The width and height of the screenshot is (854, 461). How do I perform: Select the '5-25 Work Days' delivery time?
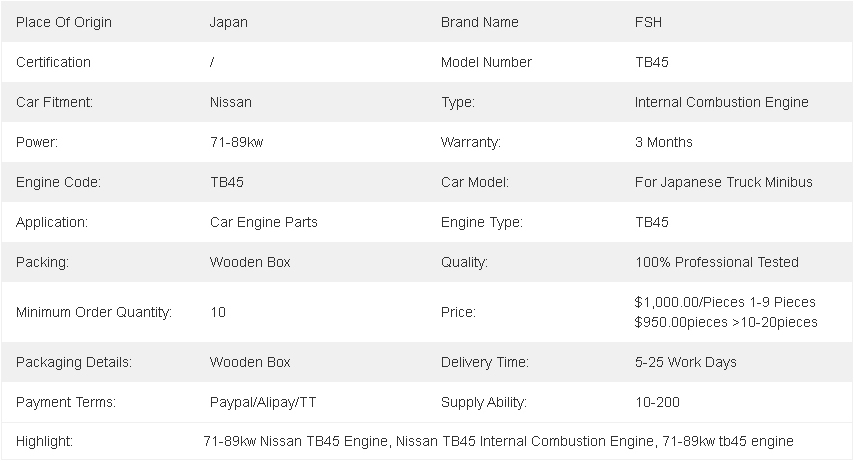tap(685, 362)
